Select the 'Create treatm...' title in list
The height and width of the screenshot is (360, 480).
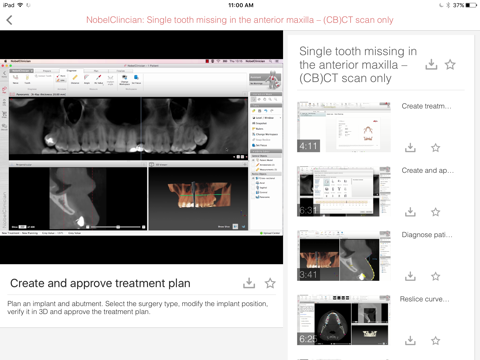(426, 106)
